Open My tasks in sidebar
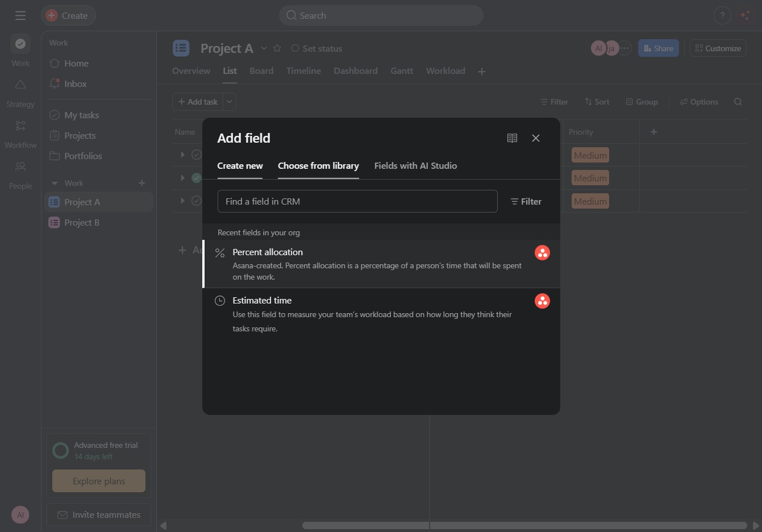The image size is (762, 532). tap(99, 115)
